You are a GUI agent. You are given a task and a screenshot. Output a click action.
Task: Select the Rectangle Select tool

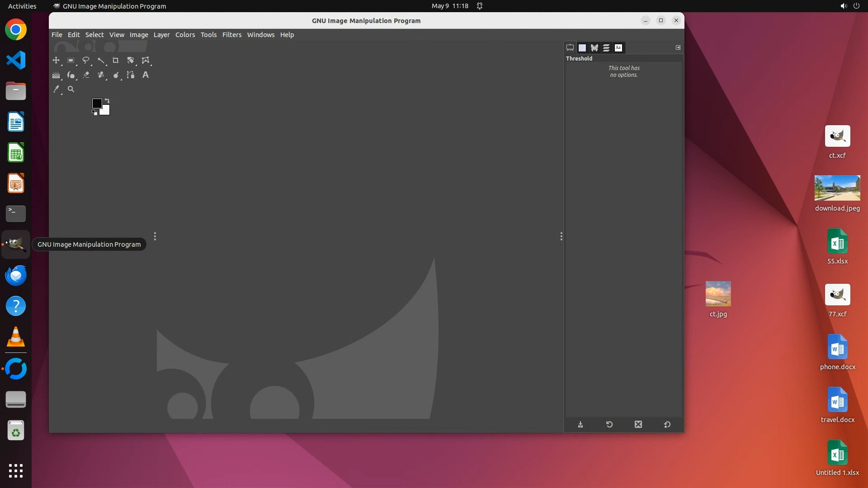coord(71,60)
